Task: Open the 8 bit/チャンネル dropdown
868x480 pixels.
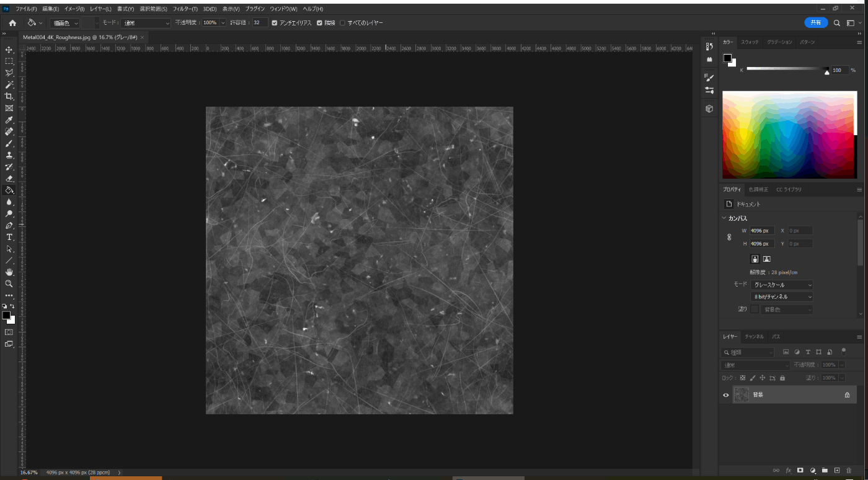Action: pyautogui.click(x=782, y=296)
